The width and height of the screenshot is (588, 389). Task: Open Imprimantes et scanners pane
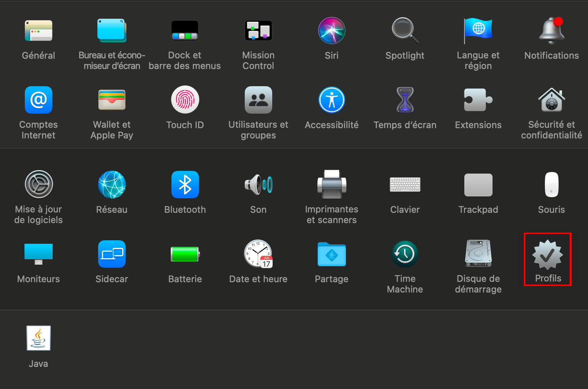pyautogui.click(x=331, y=185)
